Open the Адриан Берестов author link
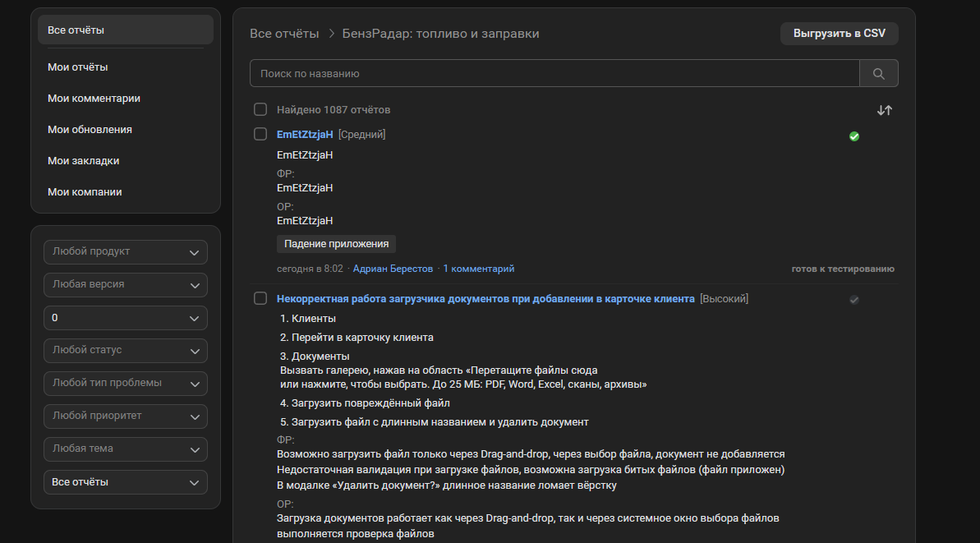Screen dimensions: 980x543 pyautogui.click(x=393, y=269)
